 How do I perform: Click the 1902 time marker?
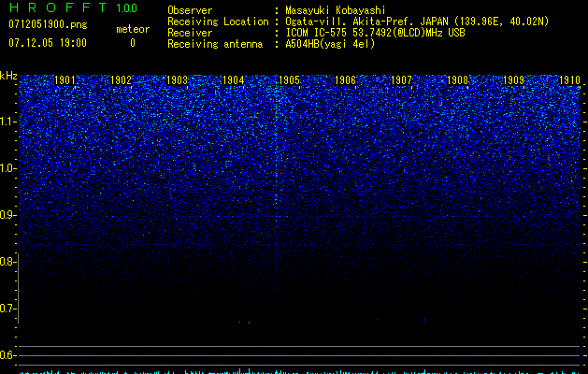(x=121, y=80)
